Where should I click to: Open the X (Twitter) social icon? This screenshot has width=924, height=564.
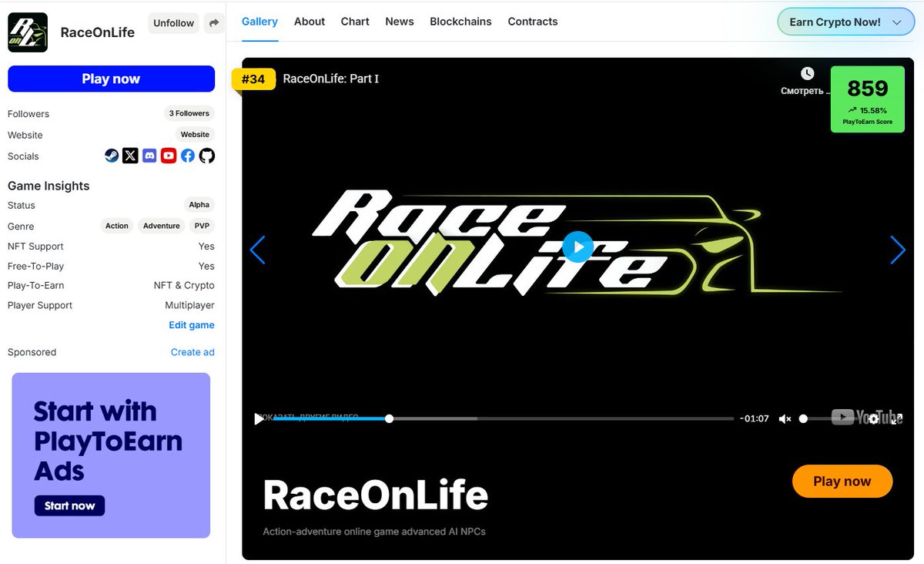[130, 156]
